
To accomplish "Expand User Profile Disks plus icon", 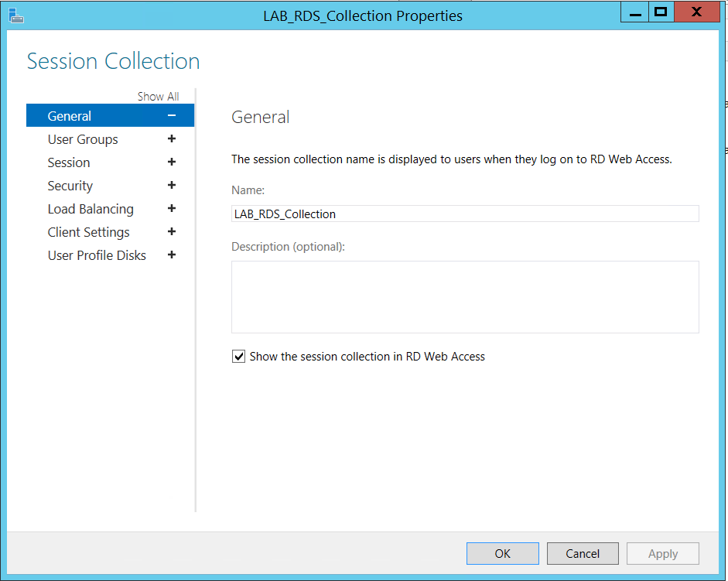I will pos(172,255).
